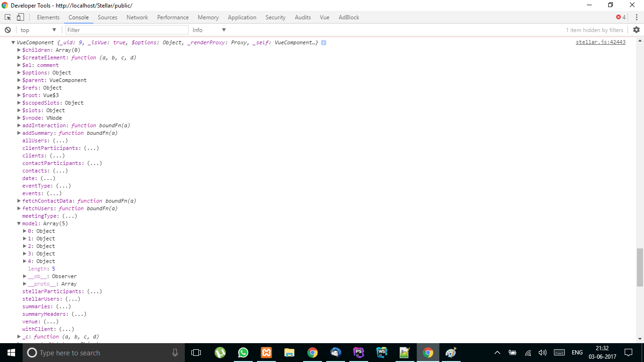The width and height of the screenshot is (644, 362).
Task: Click the Cortana microphone icon
Action: [x=175, y=353]
